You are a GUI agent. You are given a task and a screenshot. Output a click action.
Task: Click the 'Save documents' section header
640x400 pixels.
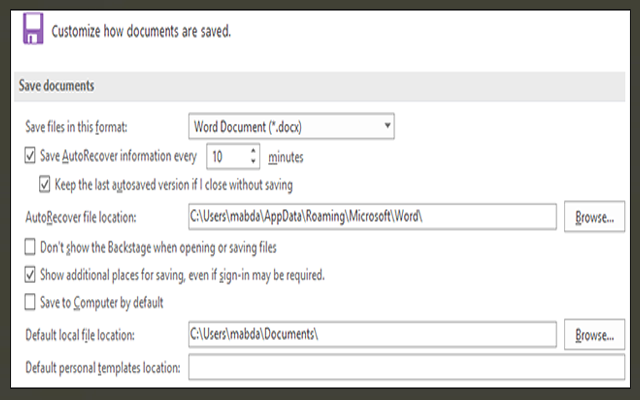(57, 86)
